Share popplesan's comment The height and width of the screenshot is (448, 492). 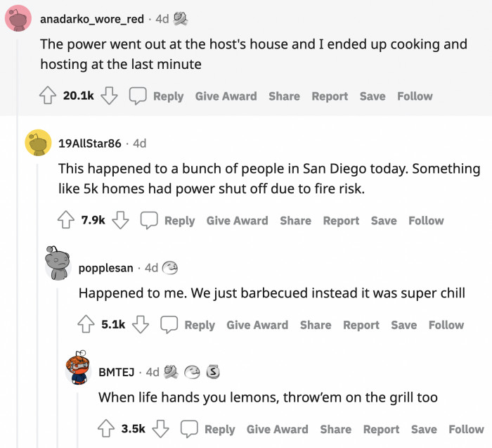(x=315, y=324)
